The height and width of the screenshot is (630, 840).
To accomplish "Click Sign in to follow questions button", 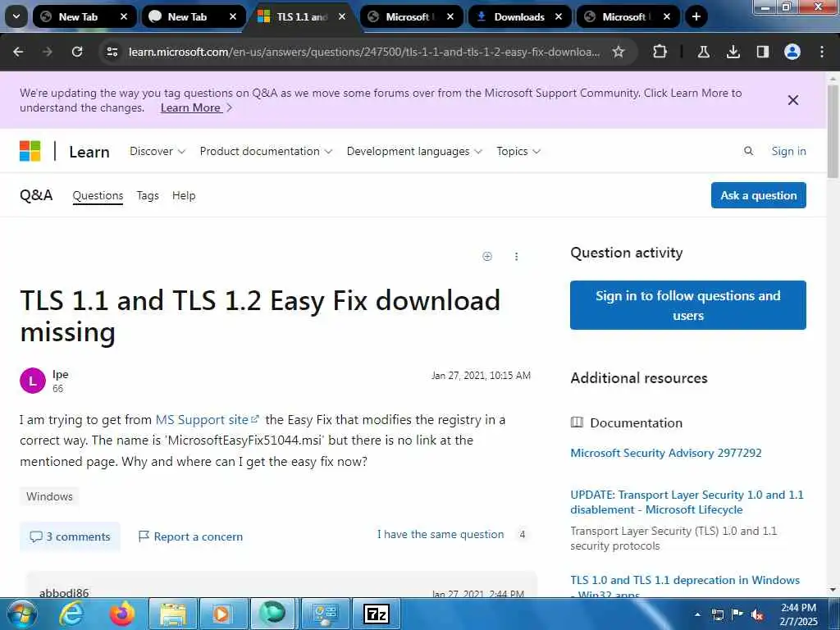I will pyautogui.click(x=688, y=305).
